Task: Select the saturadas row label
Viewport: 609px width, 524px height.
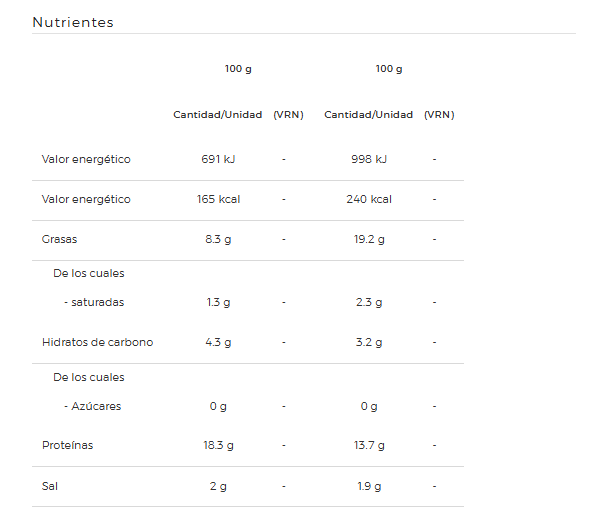Action: 94,302
